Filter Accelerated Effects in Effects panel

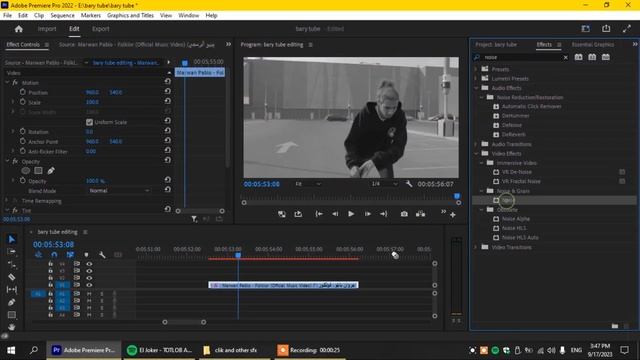[x=579, y=57]
